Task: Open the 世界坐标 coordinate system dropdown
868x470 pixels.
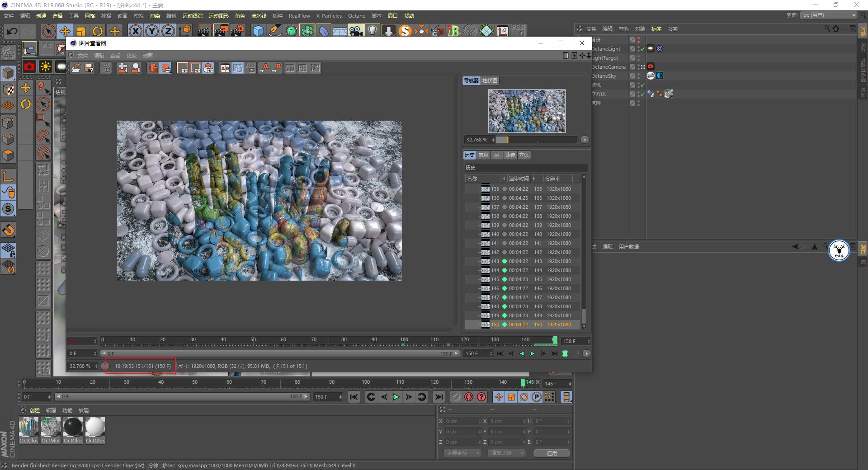Action: click(x=462, y=453)
